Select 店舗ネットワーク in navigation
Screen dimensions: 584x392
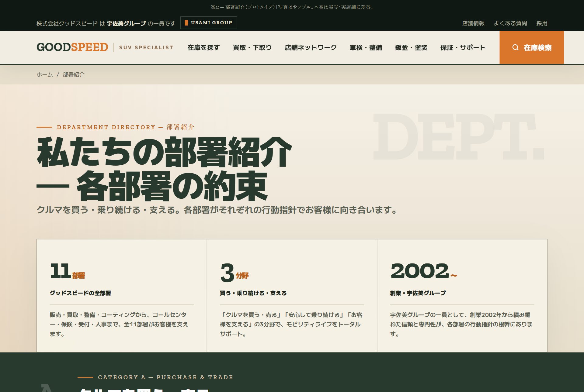click(311, 47)
